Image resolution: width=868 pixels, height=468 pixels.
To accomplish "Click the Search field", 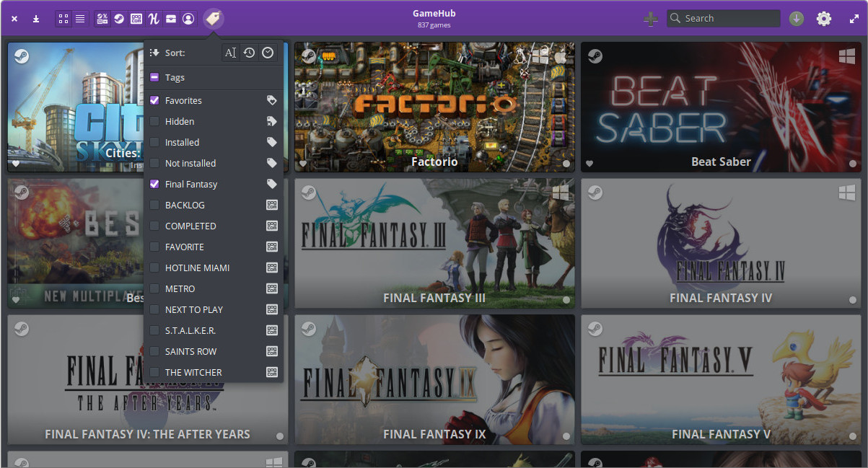I will coord(724,19).
